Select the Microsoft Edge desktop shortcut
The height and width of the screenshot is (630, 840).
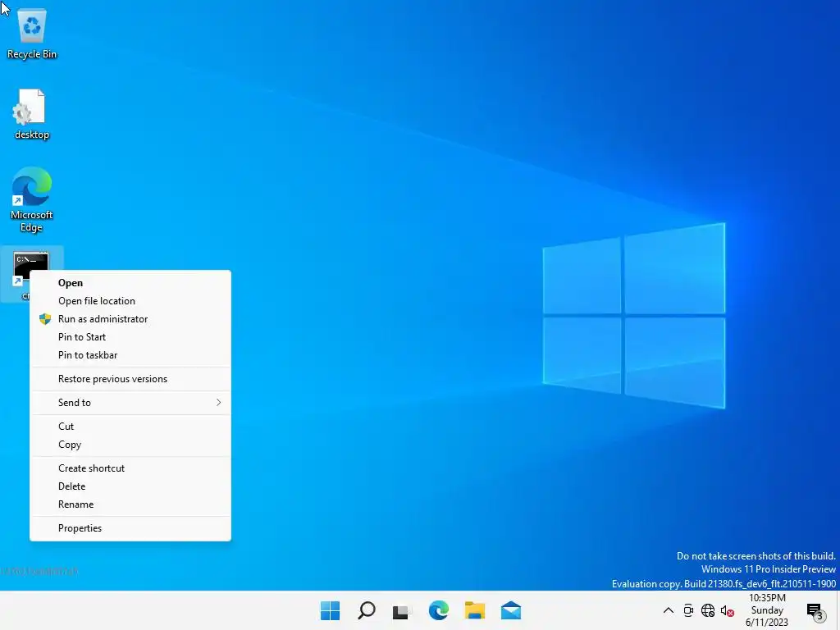pyautogui.click(x=32, y=199)
